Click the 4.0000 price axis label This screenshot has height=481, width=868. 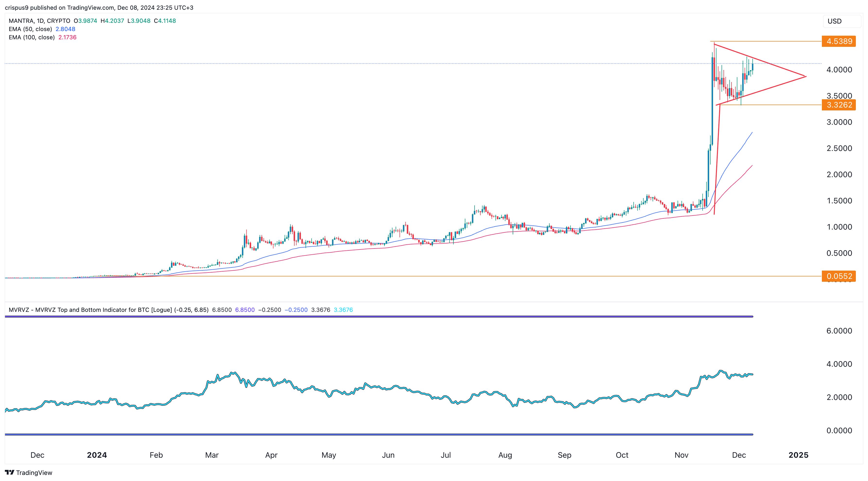839,70
